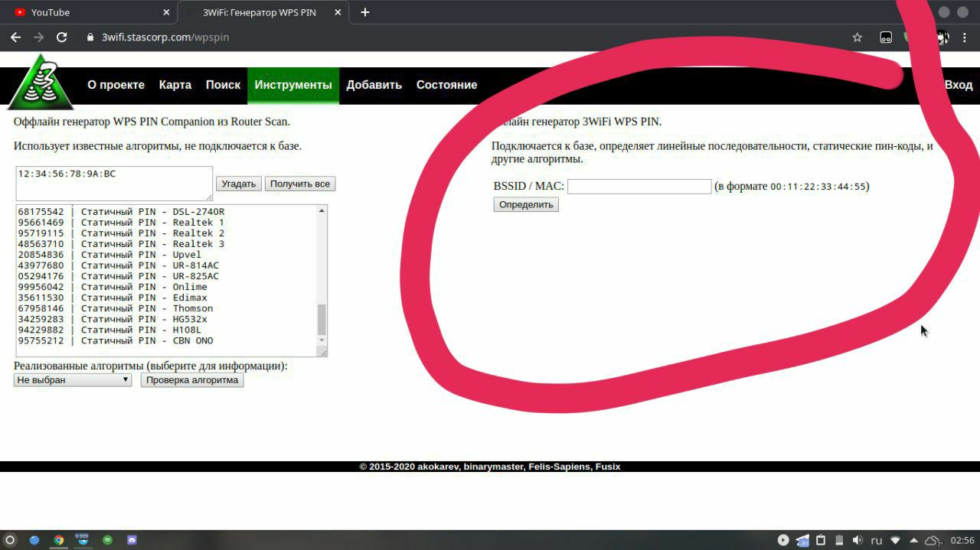Open a new browser tab with plus

tap(365, 12)
